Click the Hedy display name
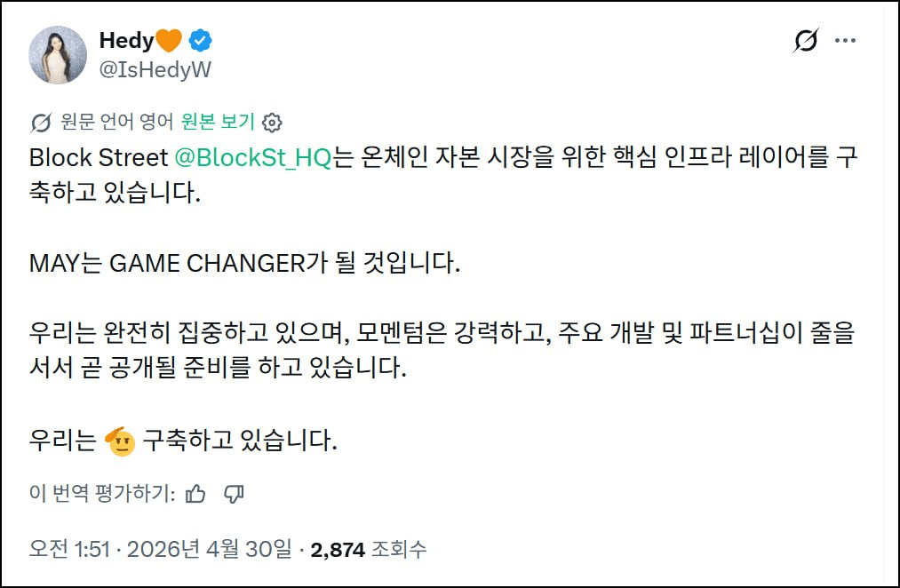Viewport: 900px width, 588px height. coord(126,41)
